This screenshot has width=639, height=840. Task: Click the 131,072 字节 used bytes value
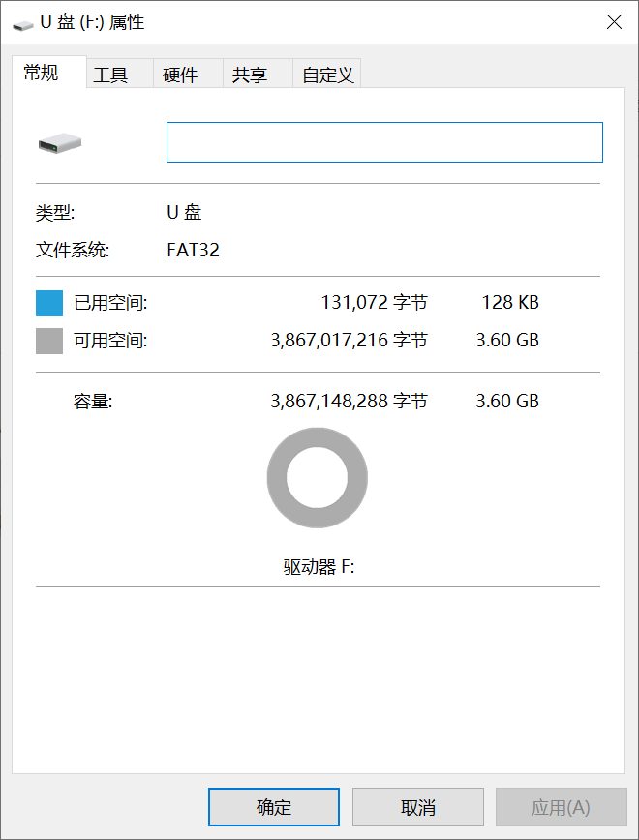[x=374, y=303]
